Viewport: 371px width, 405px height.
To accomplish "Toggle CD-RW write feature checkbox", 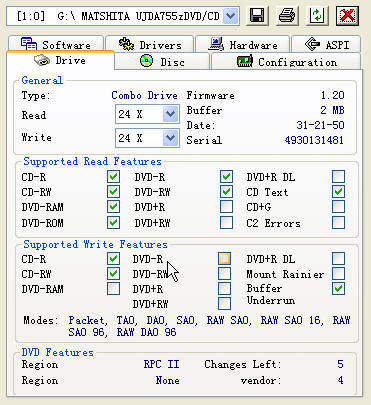I will pos(113,274).
